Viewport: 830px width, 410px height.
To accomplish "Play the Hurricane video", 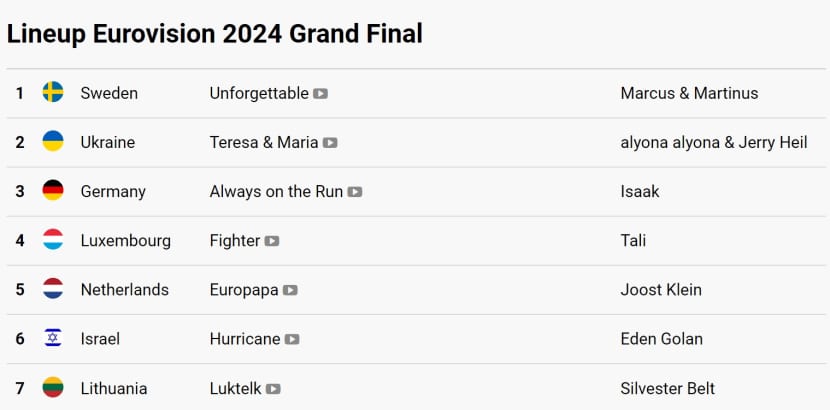I will pyautogui.click(x=292, y=340).
